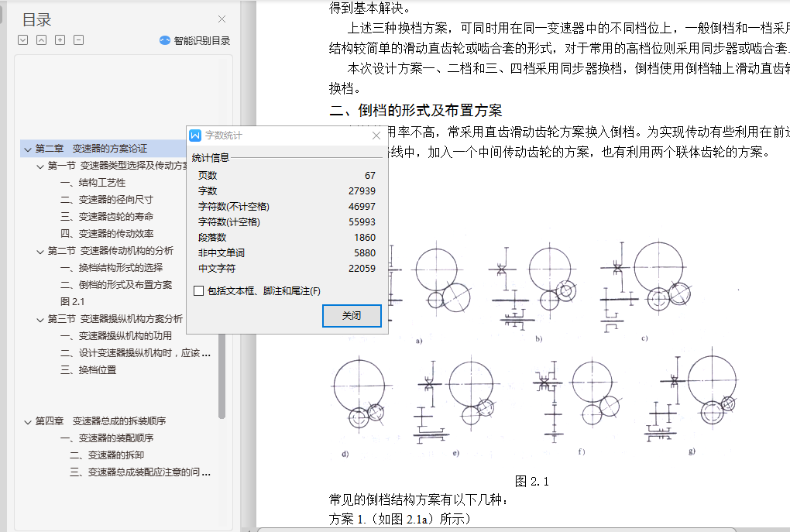Click the 关闭 button
Image resolution: width=790 pixels, height=532 pixels.
click(x=352, y=316)
